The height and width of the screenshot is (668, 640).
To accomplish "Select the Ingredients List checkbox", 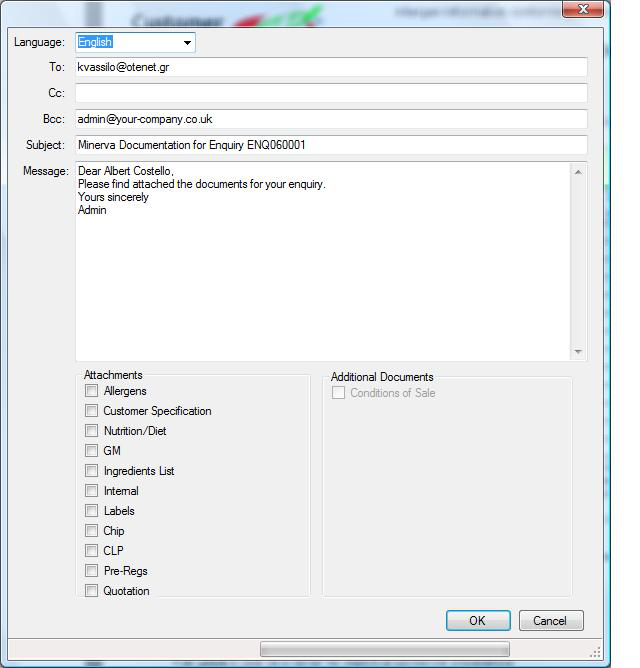I will tap(92, 471).
